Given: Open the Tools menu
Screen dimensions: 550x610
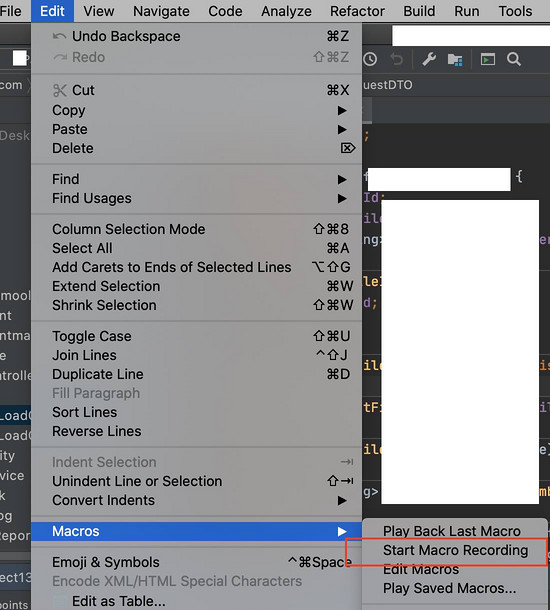Looking at the screenshot, I should [x=515, y=11].
